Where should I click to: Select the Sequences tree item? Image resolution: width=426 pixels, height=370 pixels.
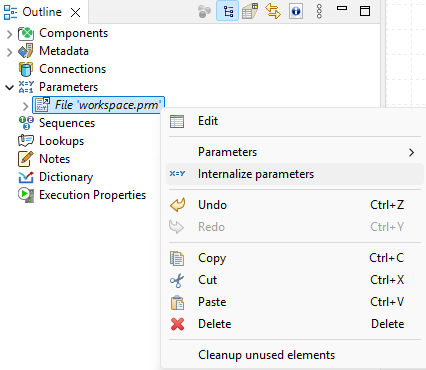67,123
